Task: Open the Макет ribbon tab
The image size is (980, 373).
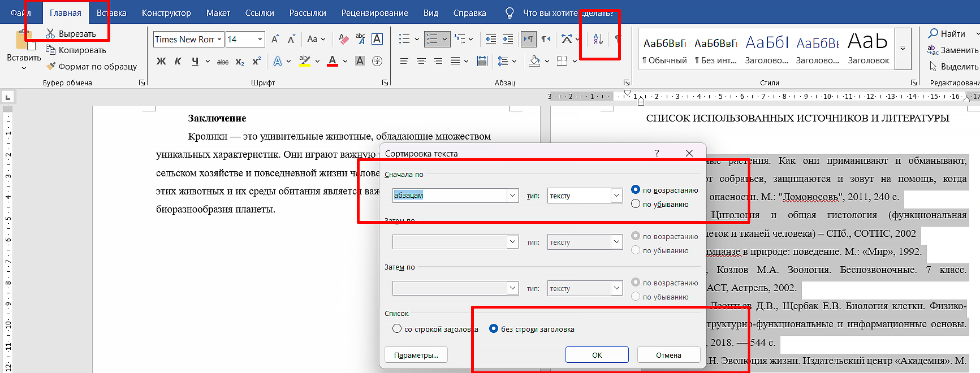Action: [x=218, y=12]
